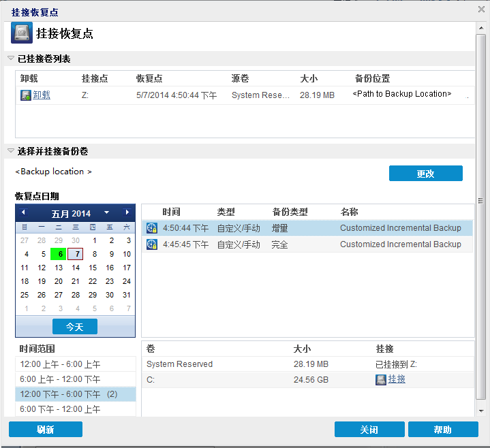Click the 帮助 button
Screen dimensions: 490x448
pyautogui.click(x=443, y=429)
